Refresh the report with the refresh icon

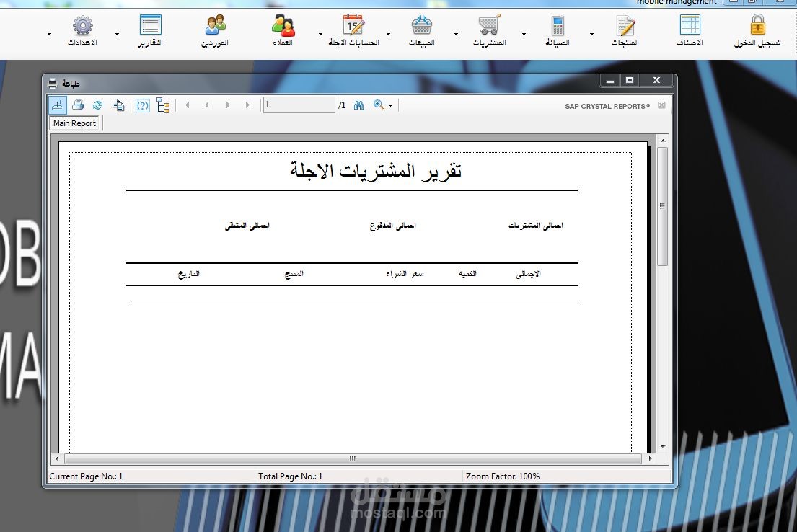97,105
